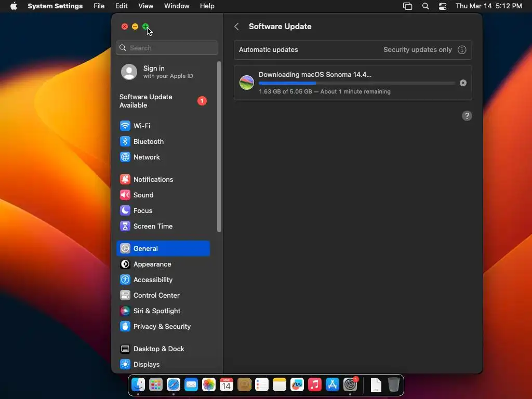532x399 pixels.
Task: Open the Edit menu
Action: click(121, 6)
